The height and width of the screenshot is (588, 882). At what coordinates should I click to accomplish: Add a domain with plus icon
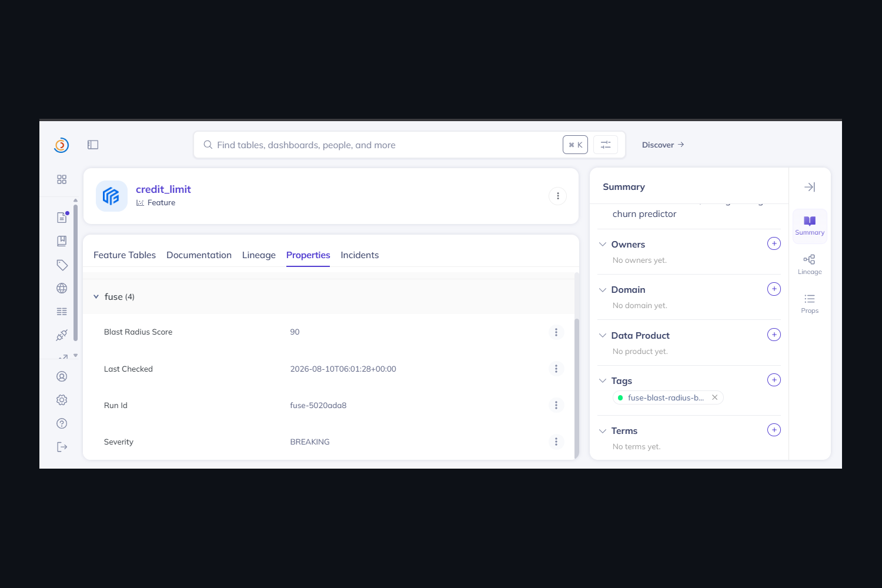click(x=774, y=289)
